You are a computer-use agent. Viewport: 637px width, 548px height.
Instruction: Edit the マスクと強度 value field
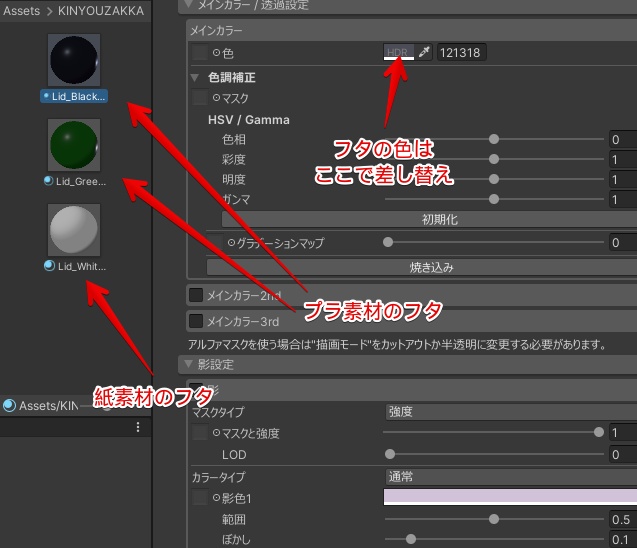pyautogui.click(x=623, y=433)
